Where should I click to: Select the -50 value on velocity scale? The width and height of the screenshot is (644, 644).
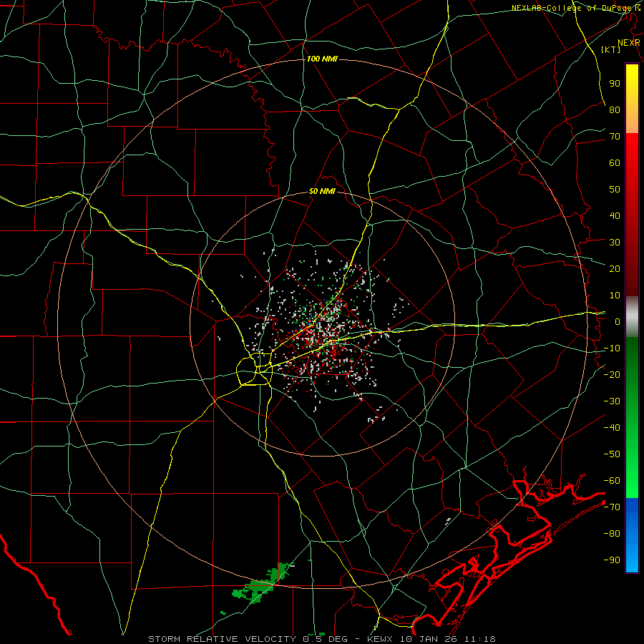click(x=612, y=454)
